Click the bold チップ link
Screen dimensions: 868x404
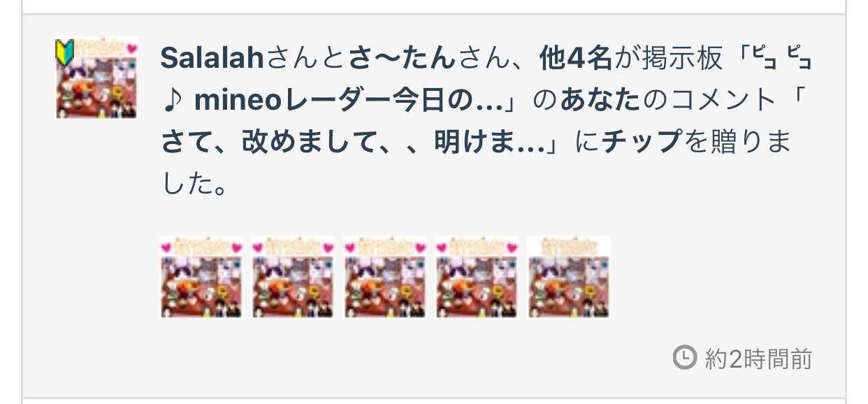641,143
